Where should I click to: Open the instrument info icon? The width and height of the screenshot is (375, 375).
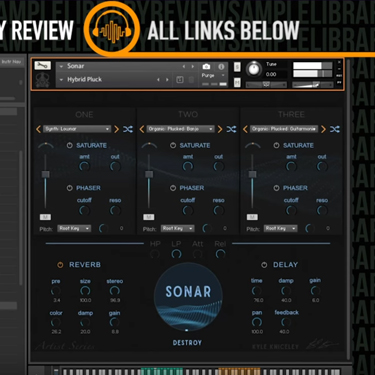[x=221, y=67]
